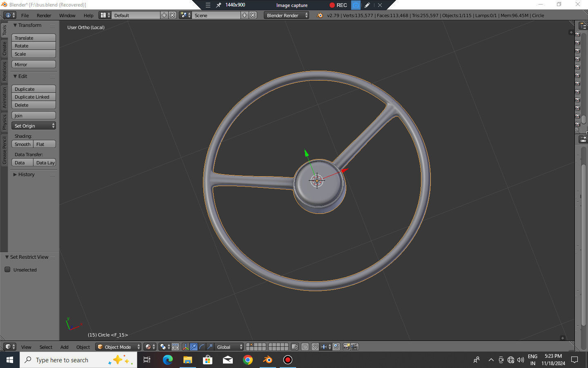This screenshot has height=368, width=588.
Task: Open the Global transform orientation dropdown
Action: [x=228, y=347]
